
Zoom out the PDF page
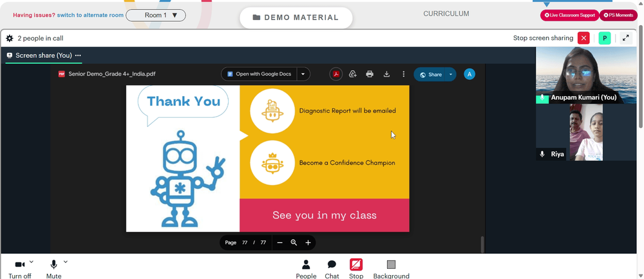(279, 242)
